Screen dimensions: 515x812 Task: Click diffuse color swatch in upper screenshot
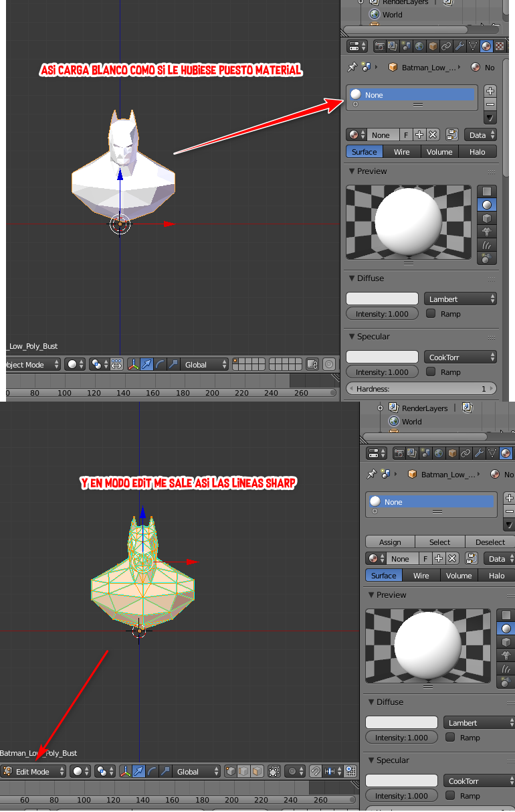(x=382, y=299)
